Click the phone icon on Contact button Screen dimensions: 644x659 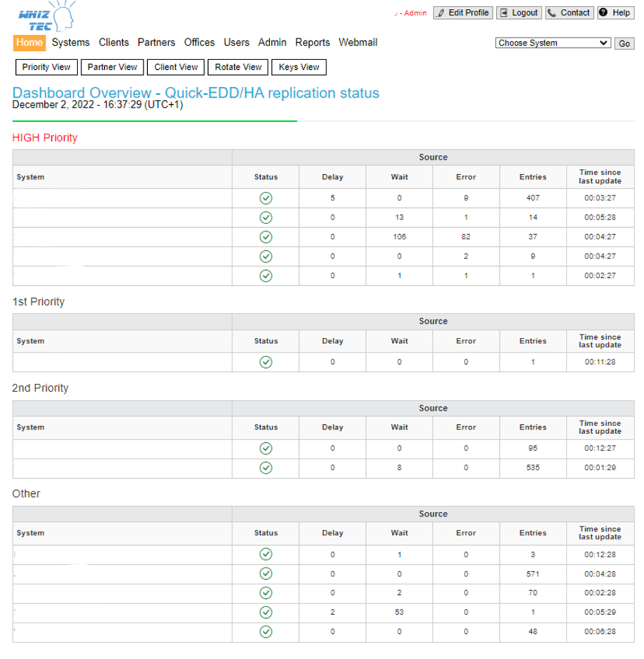551,12
